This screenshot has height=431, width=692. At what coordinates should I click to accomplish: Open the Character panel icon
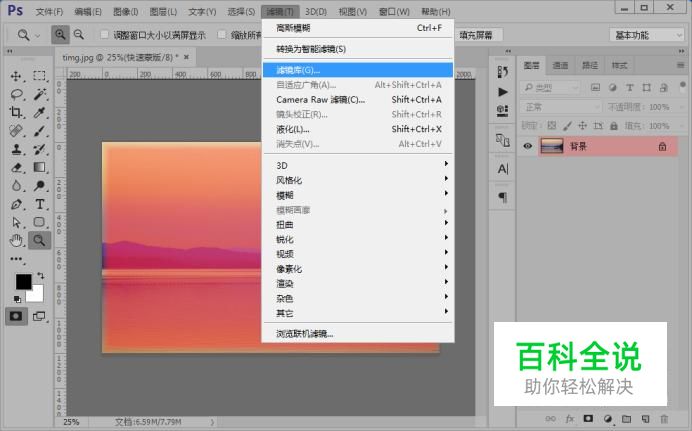coord(503,169)
